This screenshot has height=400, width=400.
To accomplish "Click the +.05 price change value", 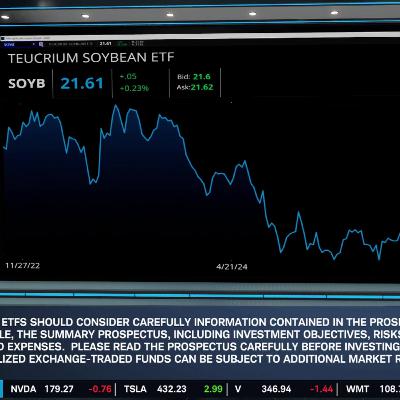I will [128, 76].
